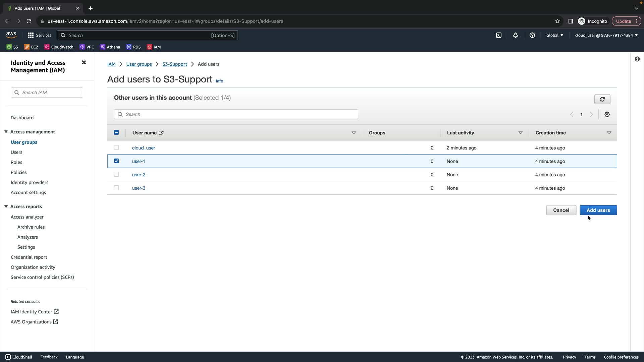644x362 pixels.
Task: Check the cloud_user checkbox
Action: click(116, 147)
